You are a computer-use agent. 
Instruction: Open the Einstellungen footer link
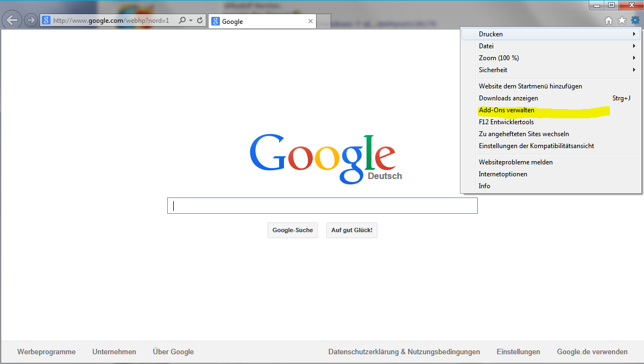pos(519,352)
